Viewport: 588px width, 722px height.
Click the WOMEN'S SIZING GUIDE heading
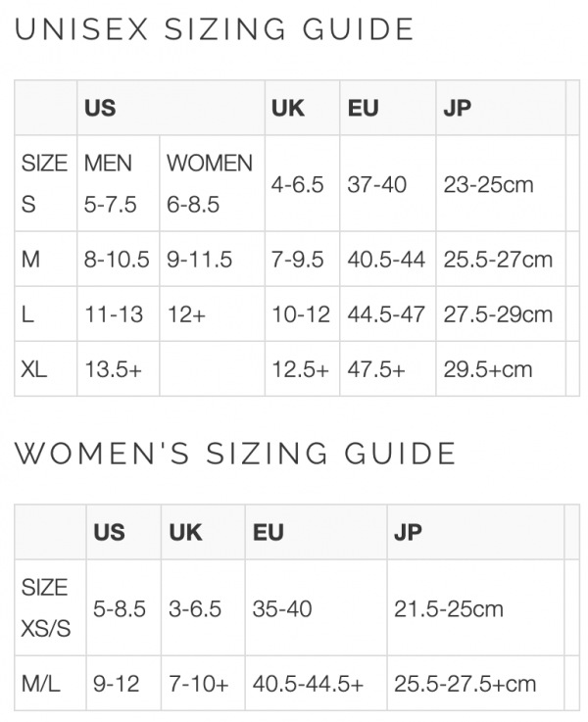point(235,454)
